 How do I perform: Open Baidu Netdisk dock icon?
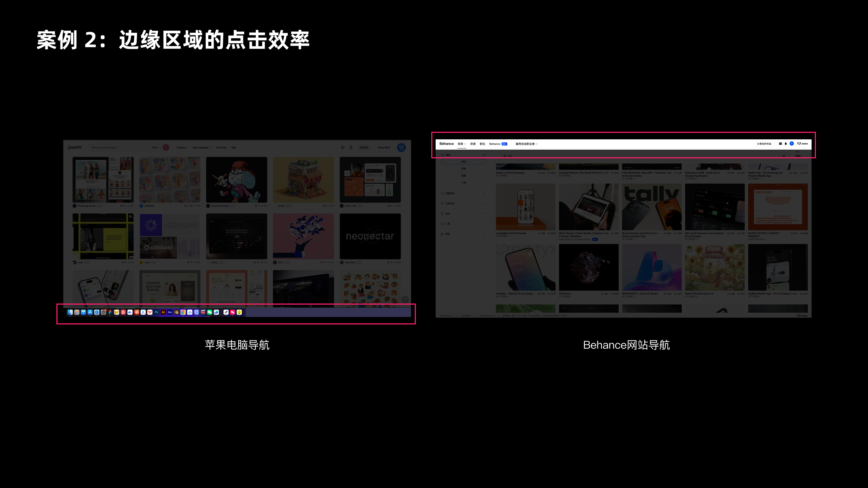[190, 312]
